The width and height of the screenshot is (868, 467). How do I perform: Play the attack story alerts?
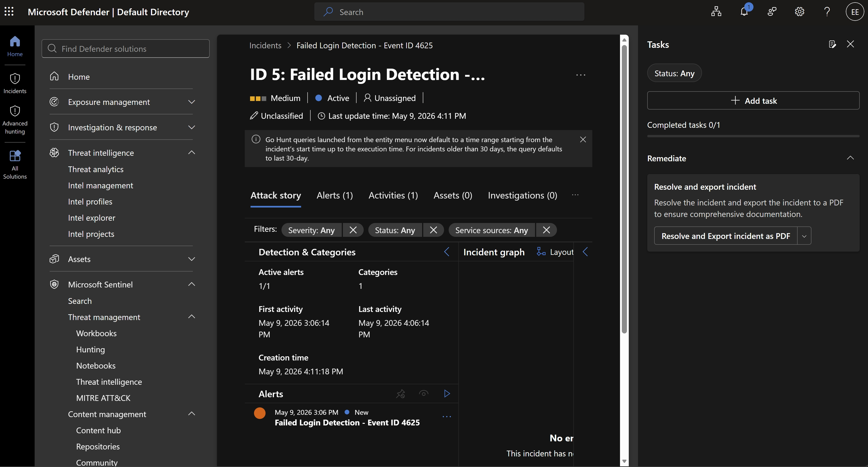pyautogui.click(x=447, y=394)
